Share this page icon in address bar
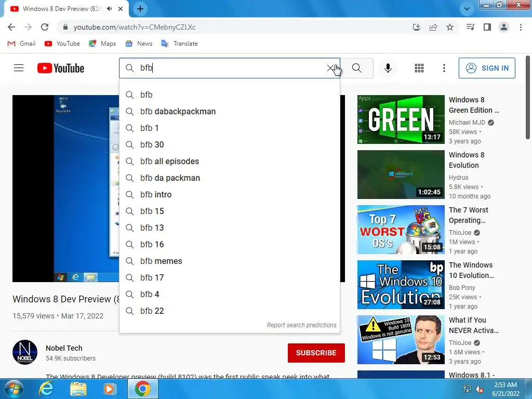The width and height of the screenshot is (532, 399). (433, 27)
